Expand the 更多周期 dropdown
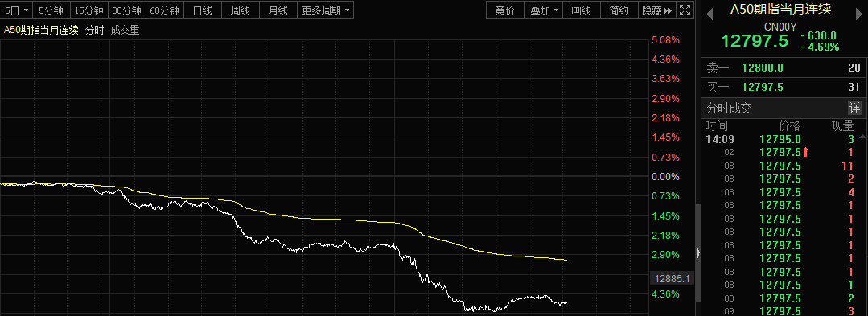868x316 pixels. [326, 10]
